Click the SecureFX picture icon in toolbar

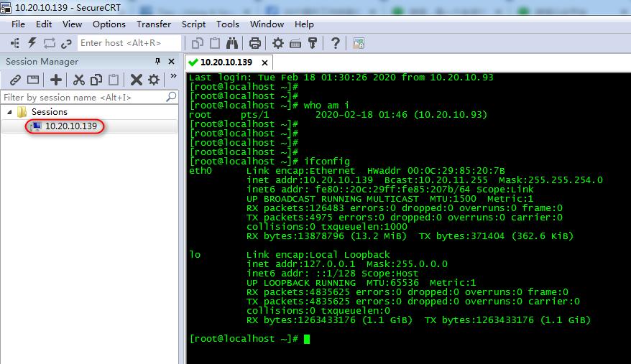[x=358, y=43]
